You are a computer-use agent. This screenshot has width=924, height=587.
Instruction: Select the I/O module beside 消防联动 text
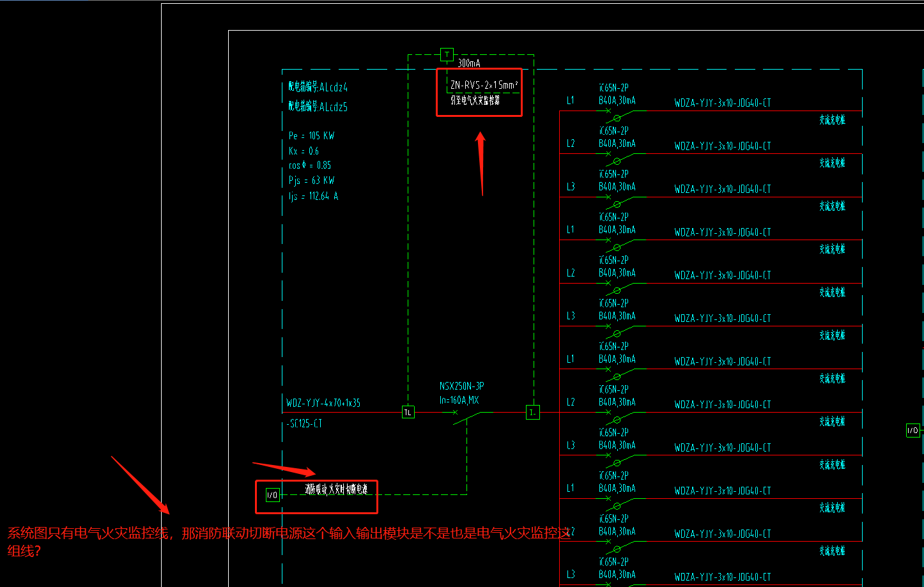272,494
